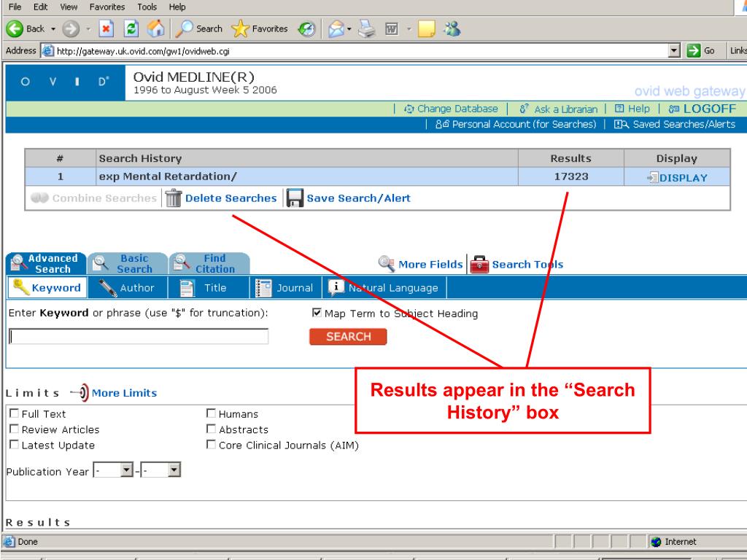
Task: Click the Ask a Librarian link
Action: (x=558, y=109)
